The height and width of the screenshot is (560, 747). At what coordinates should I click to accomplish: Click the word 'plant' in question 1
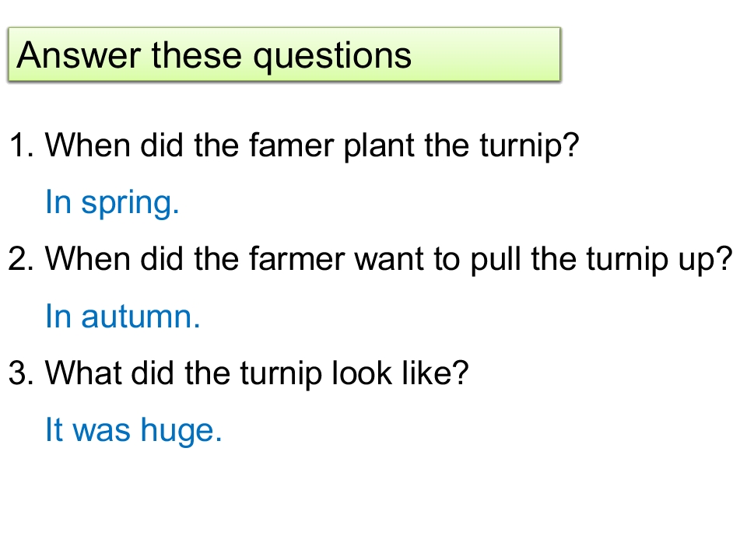[379, 147]
